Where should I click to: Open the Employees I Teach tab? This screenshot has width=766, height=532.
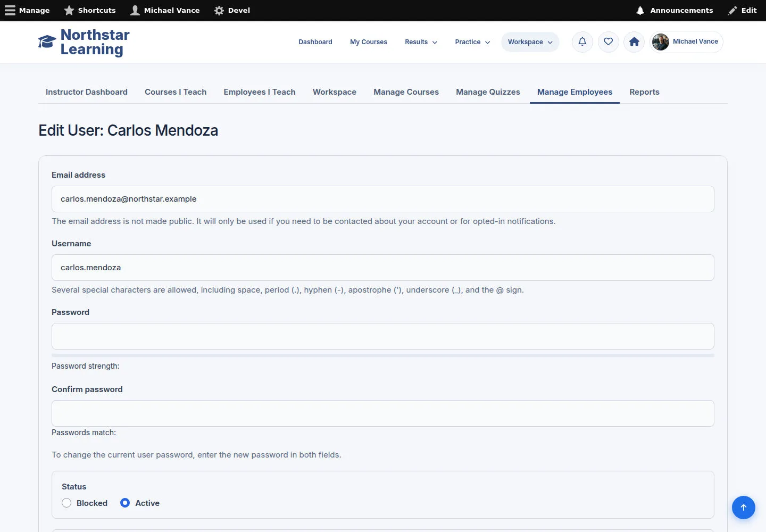click(x=260, y=92)
